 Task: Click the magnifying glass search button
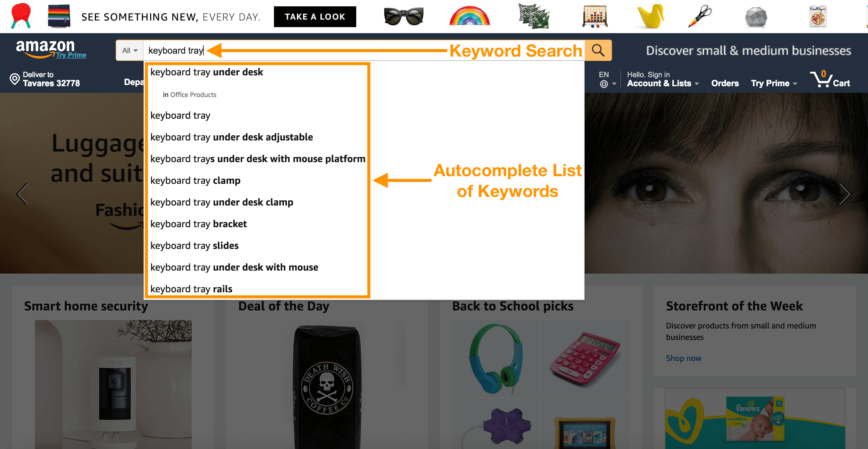[598, 51]
